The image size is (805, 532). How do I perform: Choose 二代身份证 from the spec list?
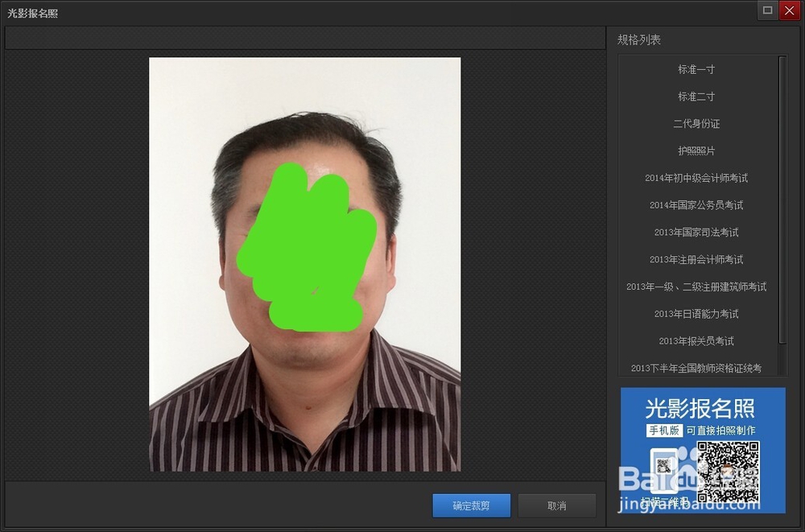click(x=696, y=124)
